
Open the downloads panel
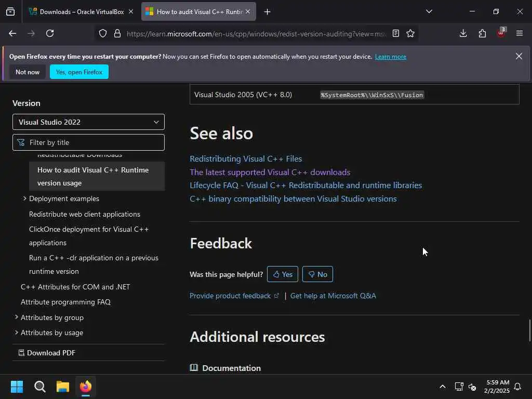pos(463,33)
